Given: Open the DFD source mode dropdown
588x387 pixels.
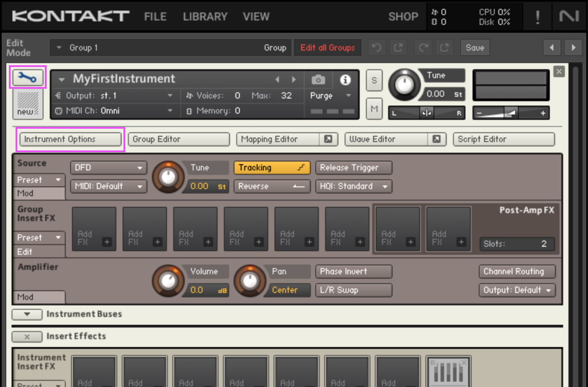Looking at the screenshot, I should (108, 168).
